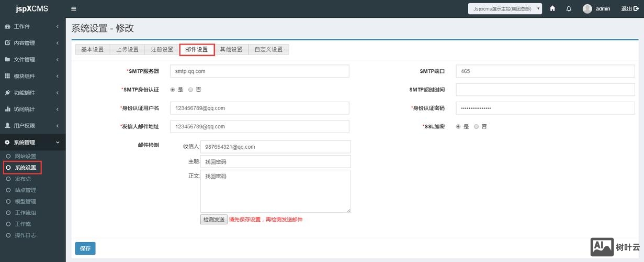Open the home icon in top bar
This screenshot has height=262, width=644.
(x=552, y=9)
